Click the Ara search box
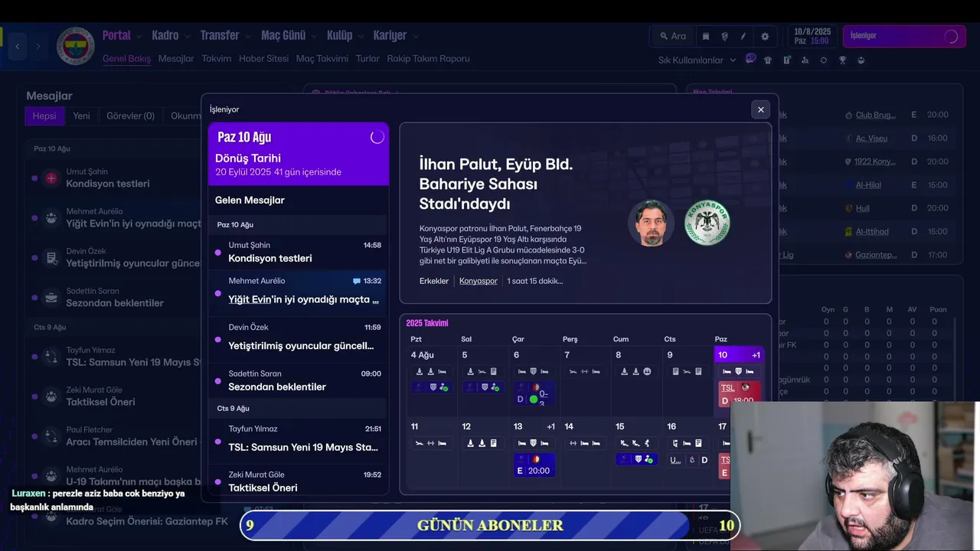The width and height of the screenshot is (980, 551). [x=672, y=36]
